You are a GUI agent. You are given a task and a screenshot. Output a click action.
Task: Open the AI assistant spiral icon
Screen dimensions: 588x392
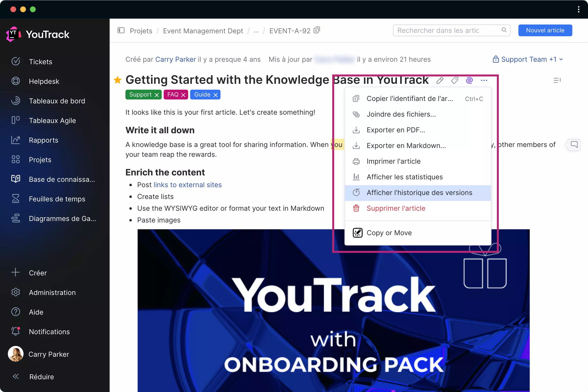[x=469, y=81]
